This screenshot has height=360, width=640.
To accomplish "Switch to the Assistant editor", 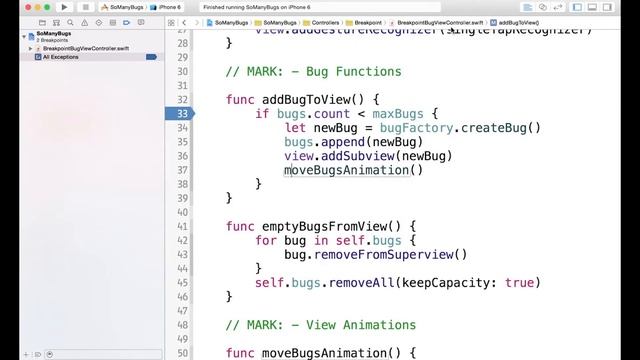I will pos(542,7).
